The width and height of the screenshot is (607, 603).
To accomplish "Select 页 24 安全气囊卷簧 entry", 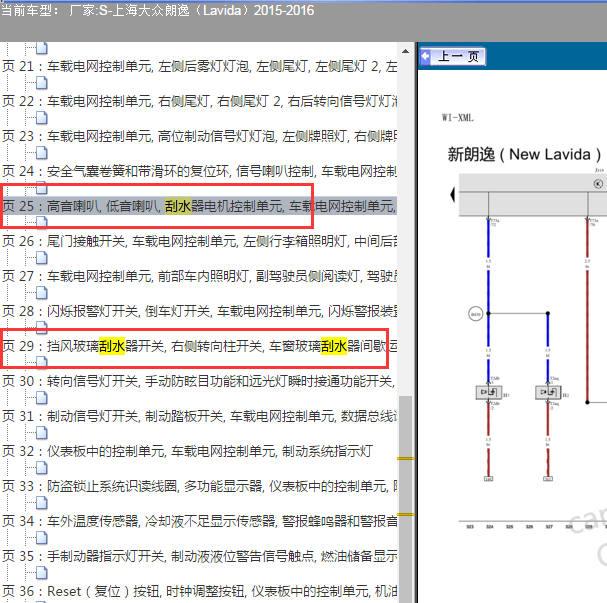I will click(199, 171).
